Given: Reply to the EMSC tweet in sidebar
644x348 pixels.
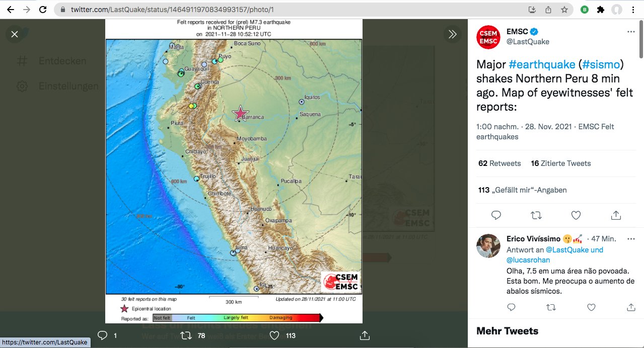Looking at the screenshot, I should pyautogui.click(x=496, y=215).
